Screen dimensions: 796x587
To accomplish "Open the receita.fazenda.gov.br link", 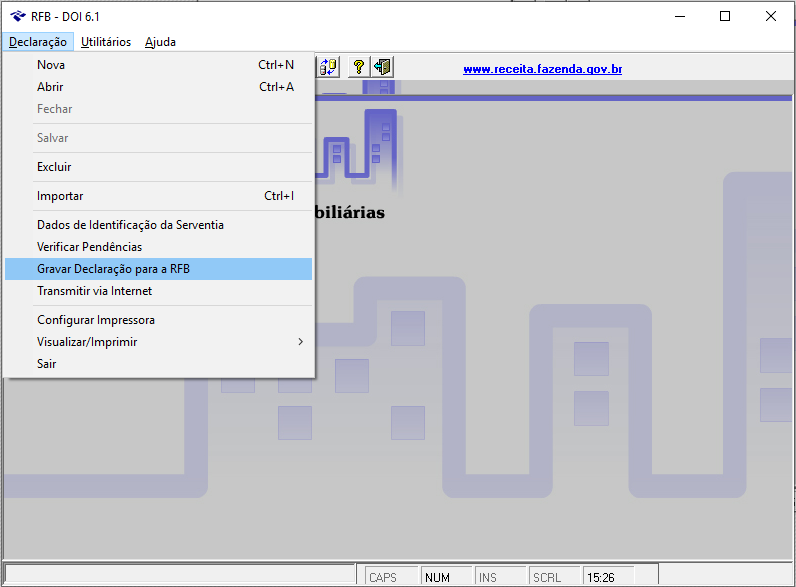I will [x=542, y=69].
